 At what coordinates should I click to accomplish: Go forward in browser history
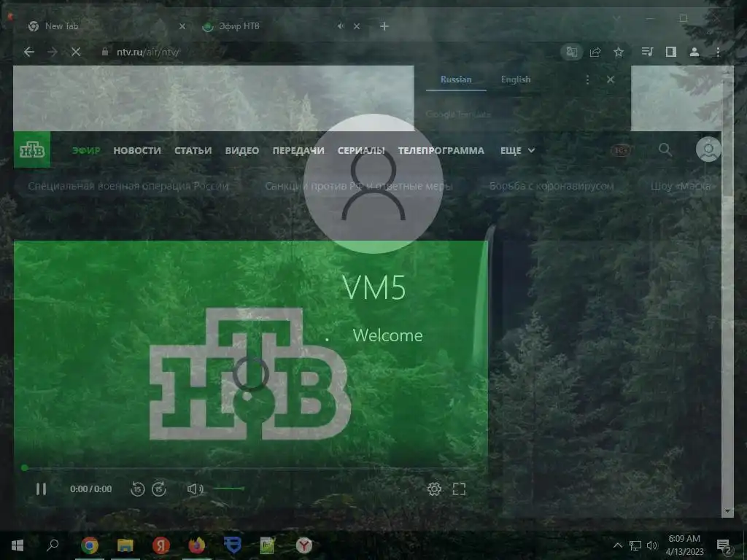click(x=53, y=52)
